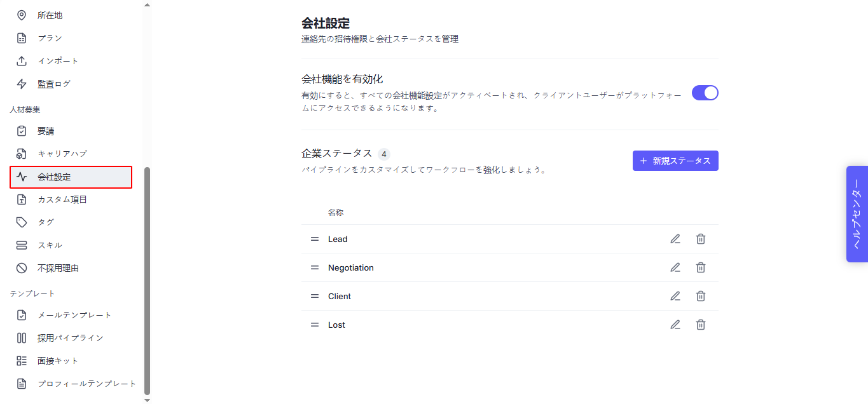Click the Negotiation status name
868x404 pixels.
click(351, 267)
